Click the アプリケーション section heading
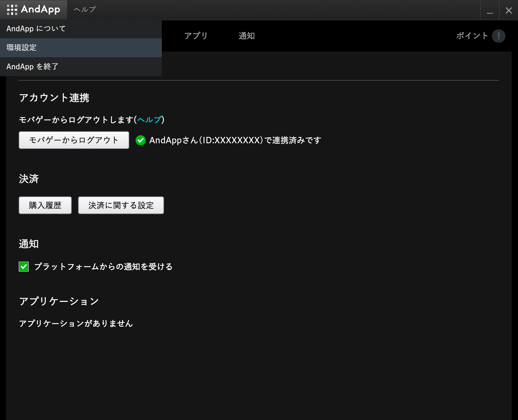 (59, 301)
